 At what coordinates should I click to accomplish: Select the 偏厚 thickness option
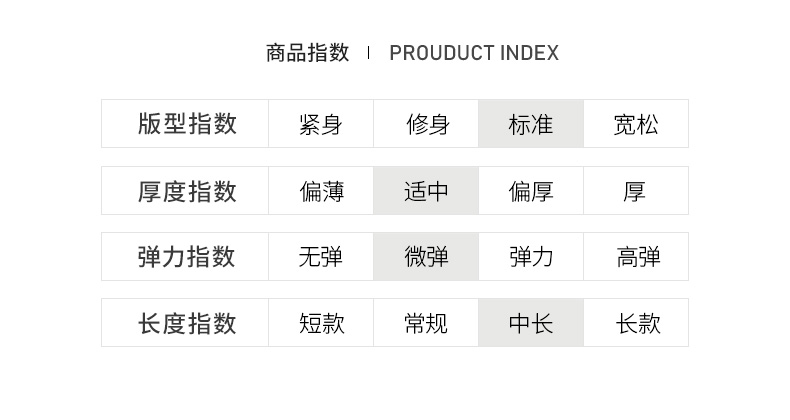point(531,191)
